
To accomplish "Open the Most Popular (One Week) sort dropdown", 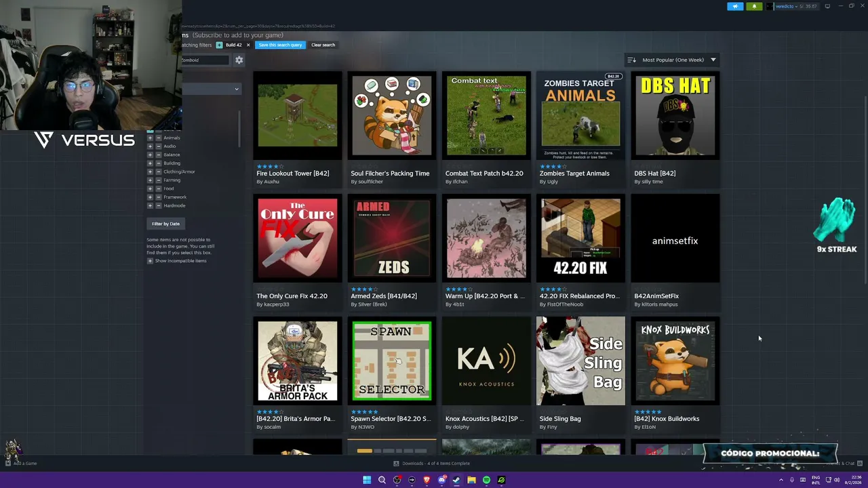I will 671,60.
